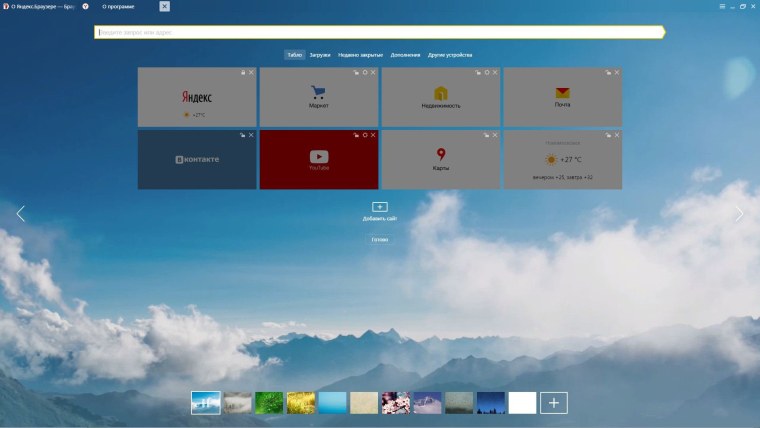Open the Недвижимость tile

[440, 94]
